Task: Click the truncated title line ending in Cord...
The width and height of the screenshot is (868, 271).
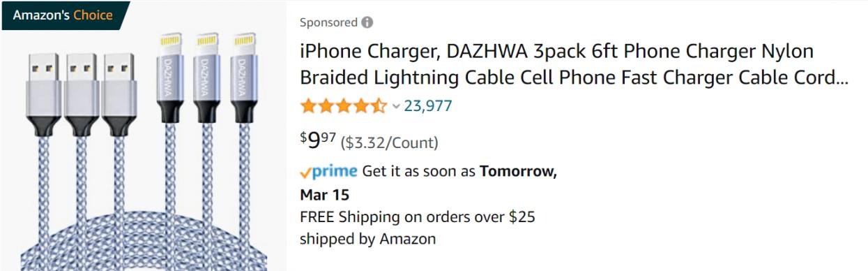Action: point(574,78)
